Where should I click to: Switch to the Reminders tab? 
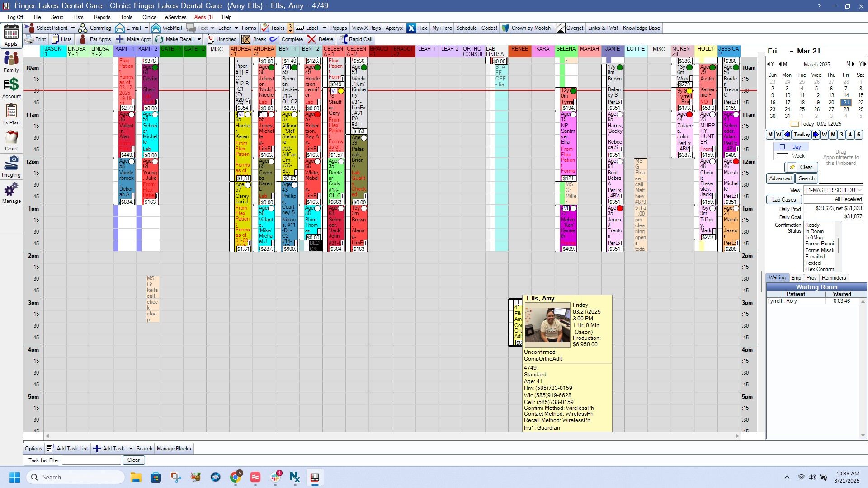[x=834, y=278]
